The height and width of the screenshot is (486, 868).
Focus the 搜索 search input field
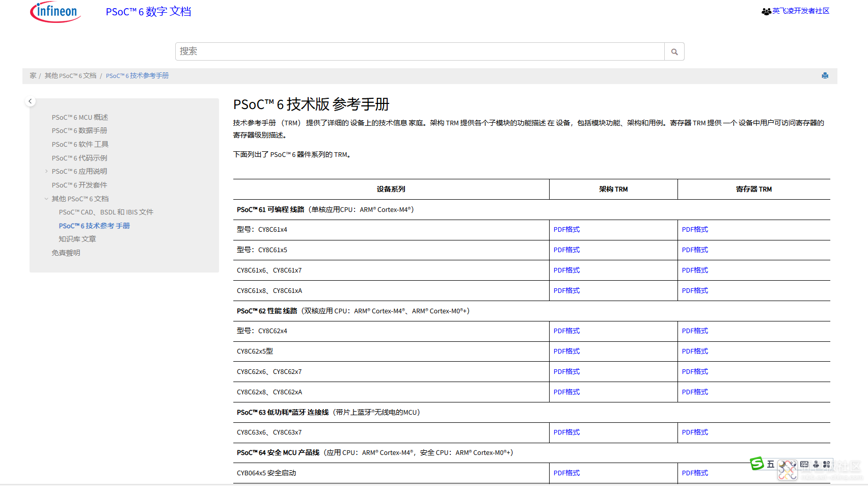tap(420, 51)
